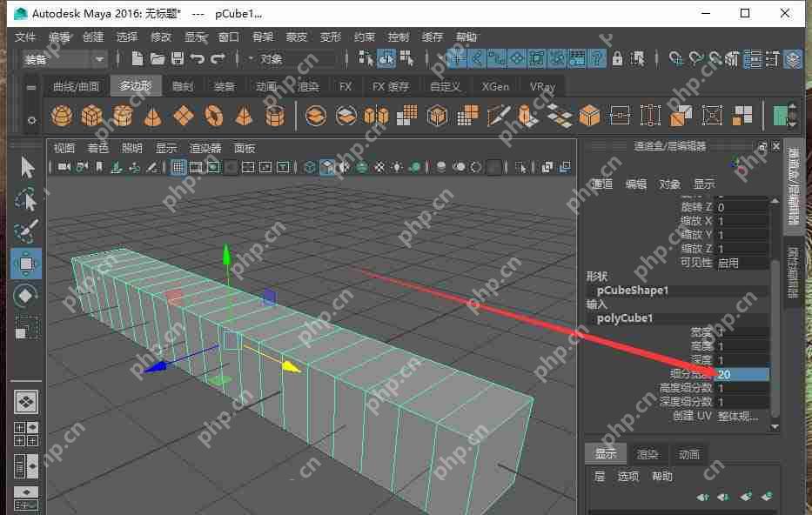Create a polygon pyramid from shelf
The width and height of the screenshot is (812, 515).
tap(244, 116)
